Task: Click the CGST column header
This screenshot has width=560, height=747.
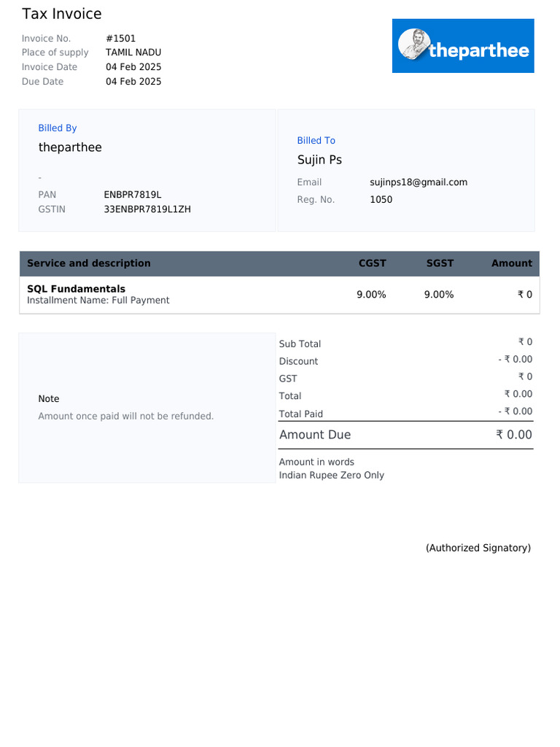Action: pos(373,263)
